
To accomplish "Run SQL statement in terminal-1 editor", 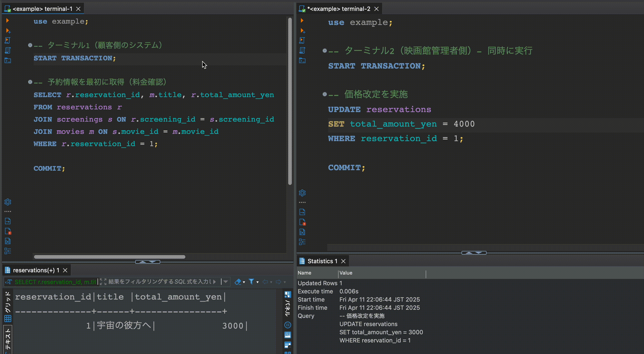I will (x=7, y=20).
